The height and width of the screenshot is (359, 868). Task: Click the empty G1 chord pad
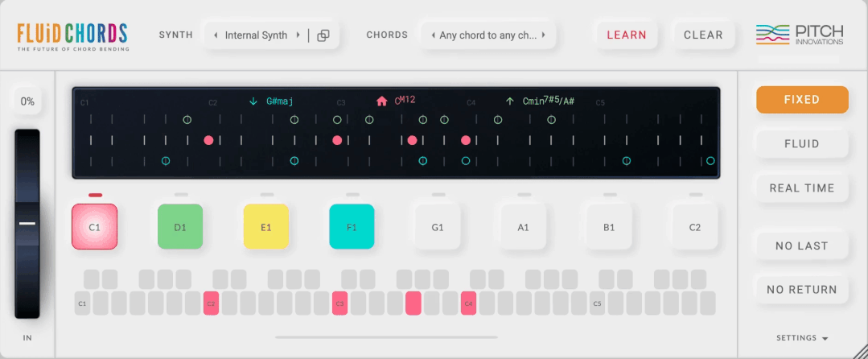[x=438, y=227]
